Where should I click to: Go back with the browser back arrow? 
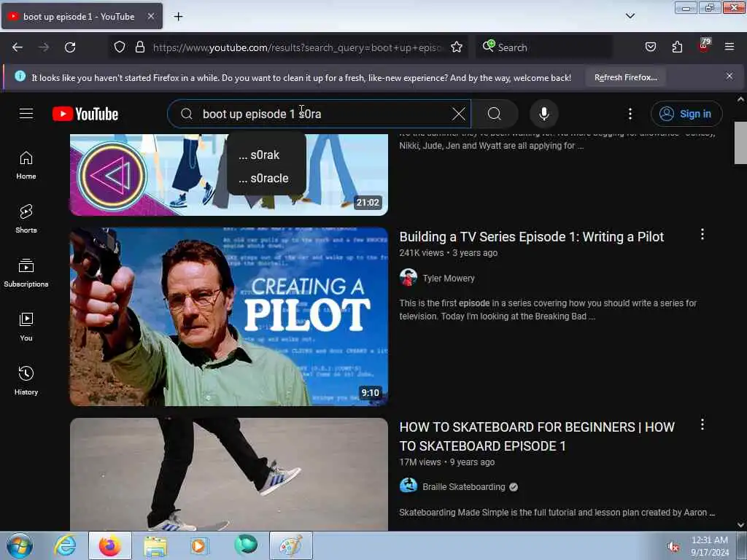(18, 47)
